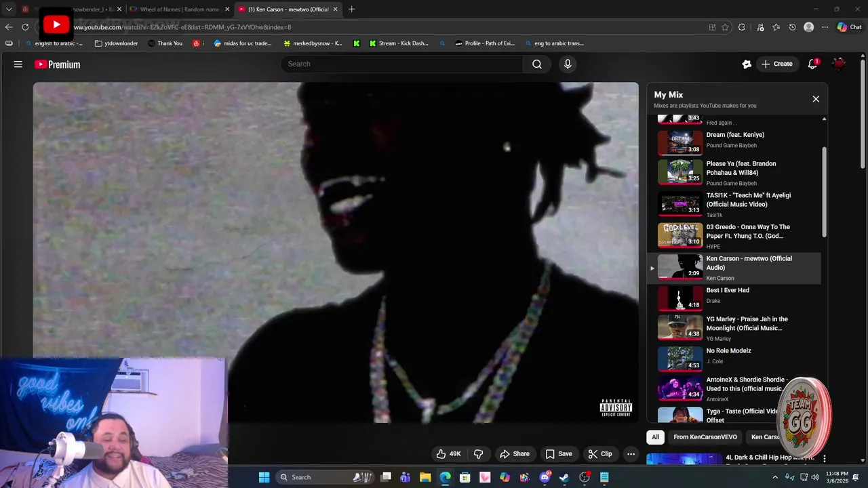Go to YouTube Premium home logo
This screenshot has height=488, width=868.
[x=58, y=64]
